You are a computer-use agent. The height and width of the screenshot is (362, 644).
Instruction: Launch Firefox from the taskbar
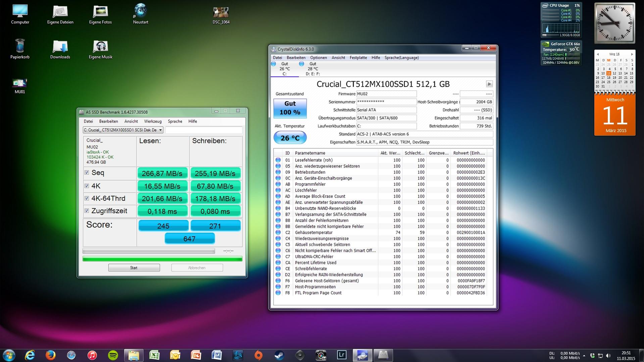click(x=51, y=355)
